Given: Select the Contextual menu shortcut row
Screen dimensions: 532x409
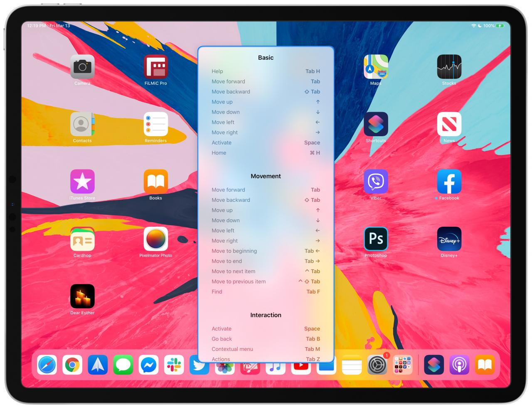Looking at the screenshot, I should point(266,349).
